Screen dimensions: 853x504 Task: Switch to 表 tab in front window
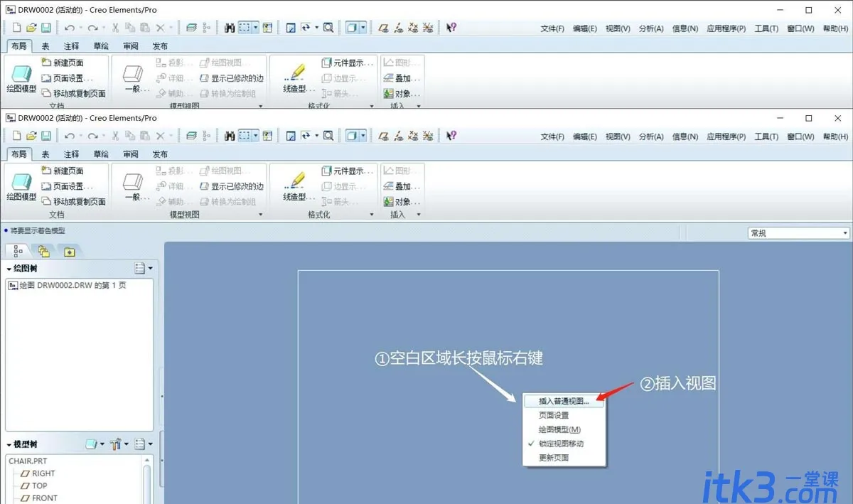[45, 154]
